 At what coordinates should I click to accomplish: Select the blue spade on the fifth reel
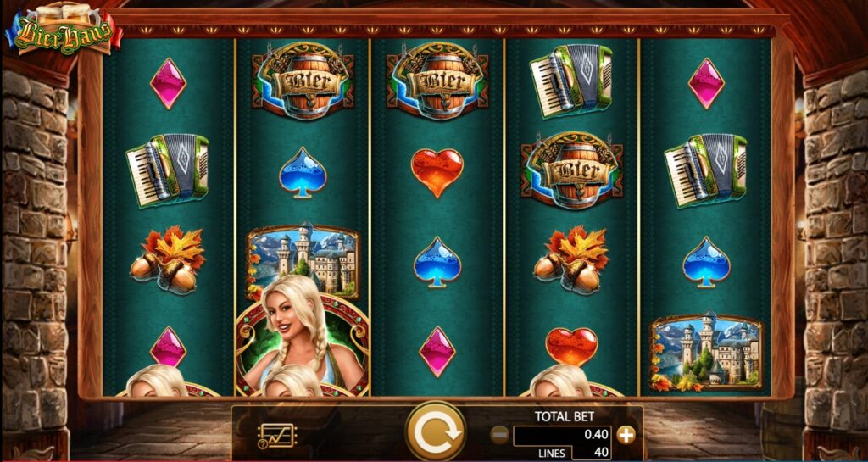[706, 262]
